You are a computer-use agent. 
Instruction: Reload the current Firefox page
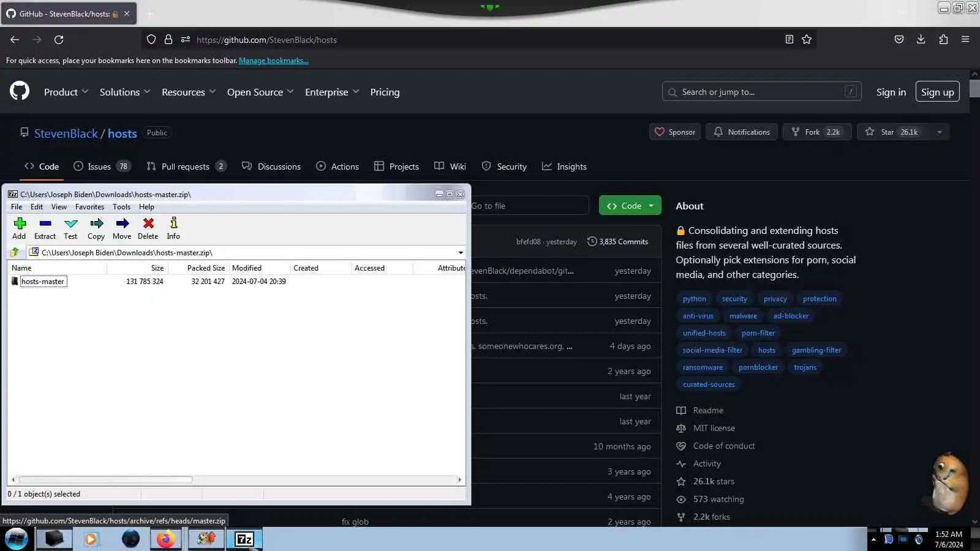(59, 40)
